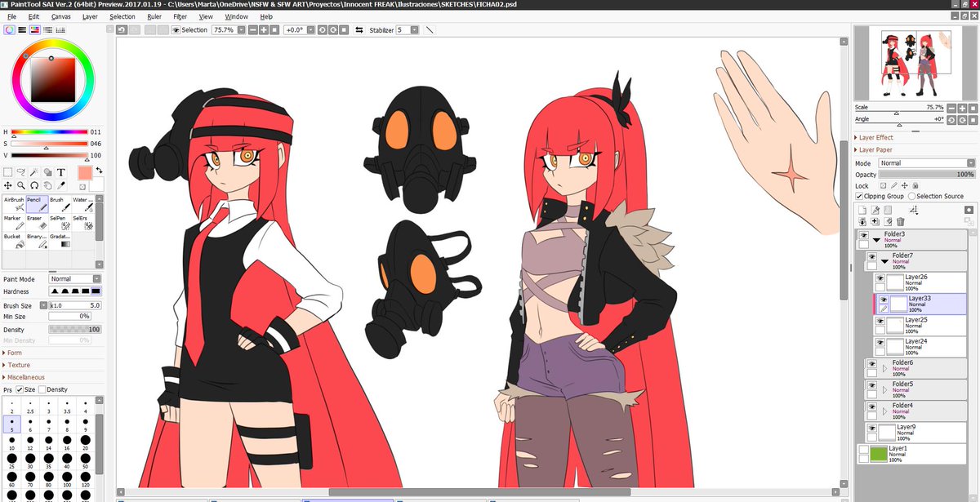Select the Eyedropper color picker tool
This screenshot has height=502, width=980.
[x=60, y=185]
